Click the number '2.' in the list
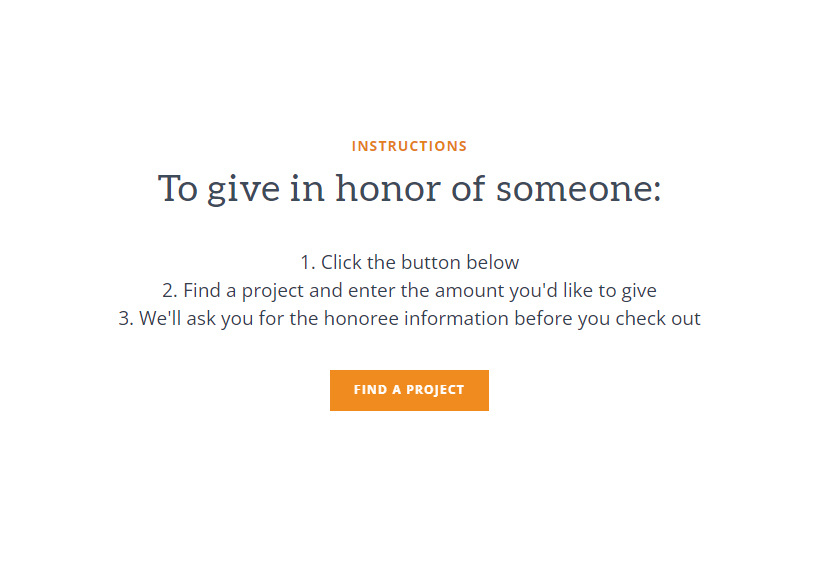 coord(170,291)
